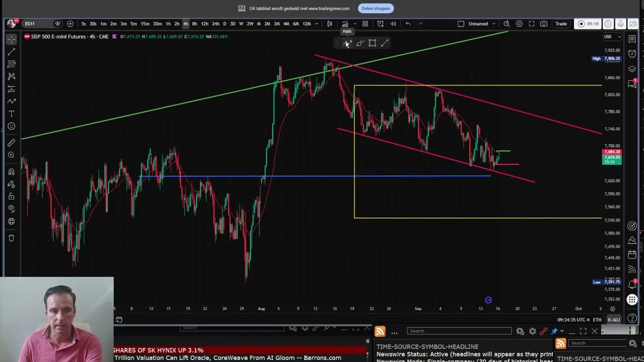Toggle ETH extended trading hours session

point(597,320)
